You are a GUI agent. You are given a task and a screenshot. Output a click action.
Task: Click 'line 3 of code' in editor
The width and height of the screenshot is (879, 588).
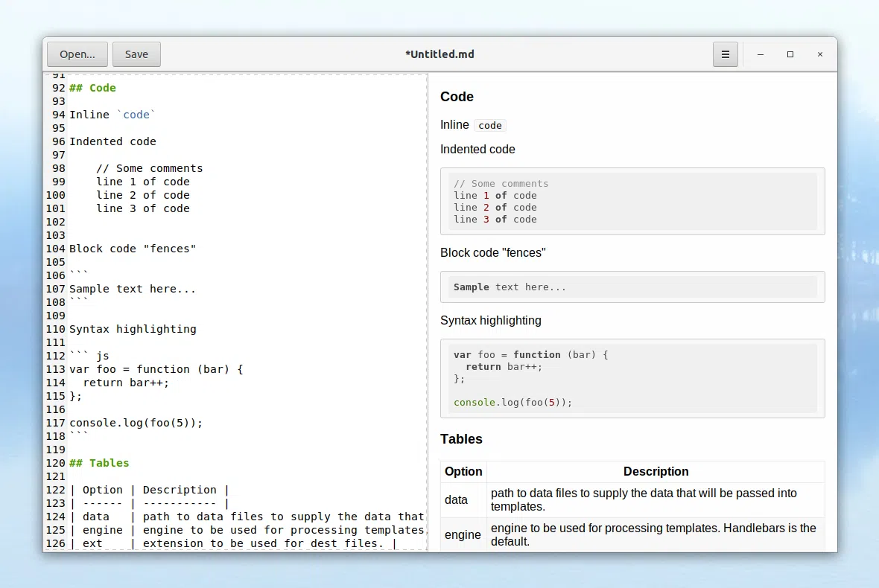pyautogui.click(x=143, y=209)
